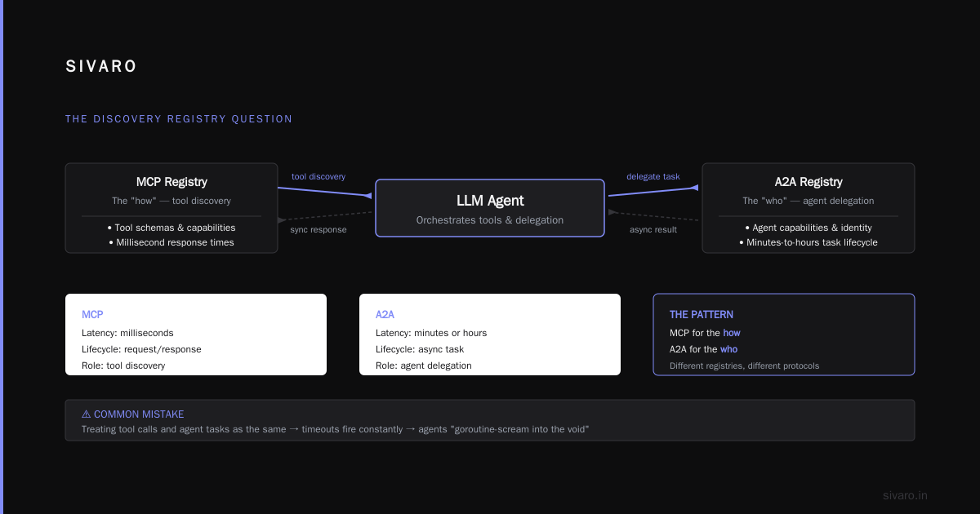
Task: Select 'Lifecycle: async task' line
Action: tap(420, 349)
